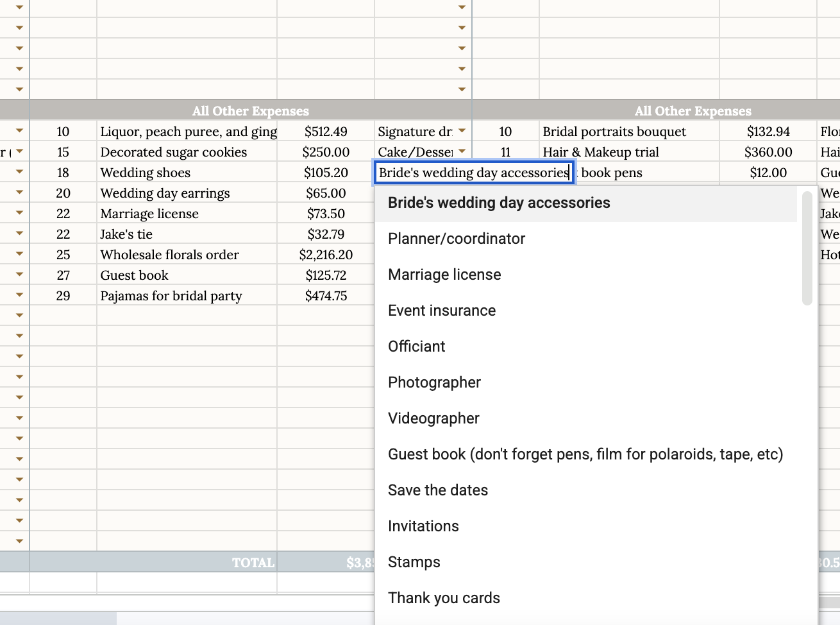Select the "Bridal portraits bouquet" cell
This screenshot has width=840, height=625.
630,132
